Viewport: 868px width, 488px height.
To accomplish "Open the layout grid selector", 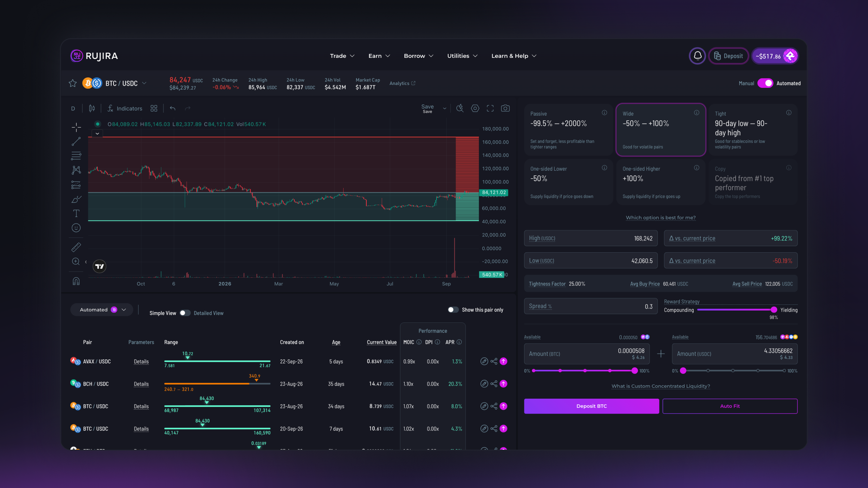I will (154, 108).
